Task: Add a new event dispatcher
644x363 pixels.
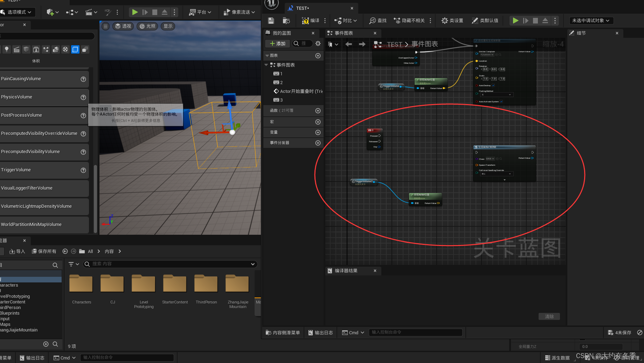Action: coord(318,143)
